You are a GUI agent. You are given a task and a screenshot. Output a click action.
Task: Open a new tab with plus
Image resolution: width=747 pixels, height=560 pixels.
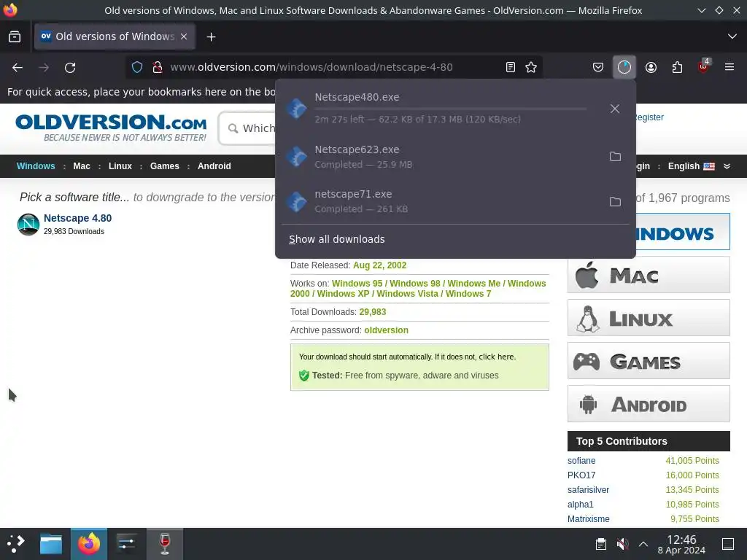(211, 36)
